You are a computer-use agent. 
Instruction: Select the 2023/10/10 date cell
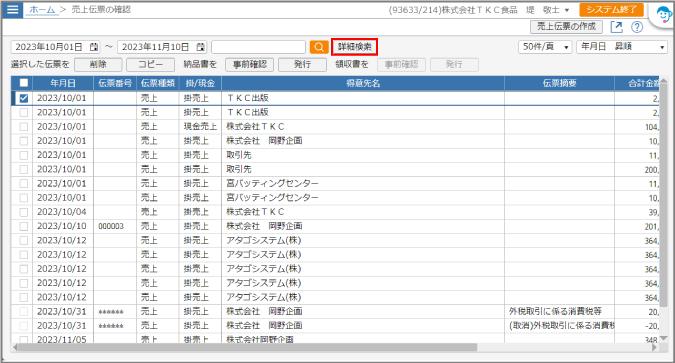point(63,226)
